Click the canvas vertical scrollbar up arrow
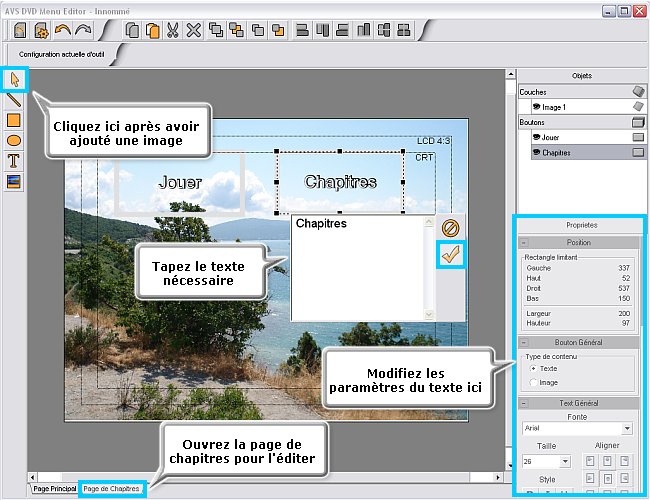This screenshot has height=500, width=650. [511, 74]
